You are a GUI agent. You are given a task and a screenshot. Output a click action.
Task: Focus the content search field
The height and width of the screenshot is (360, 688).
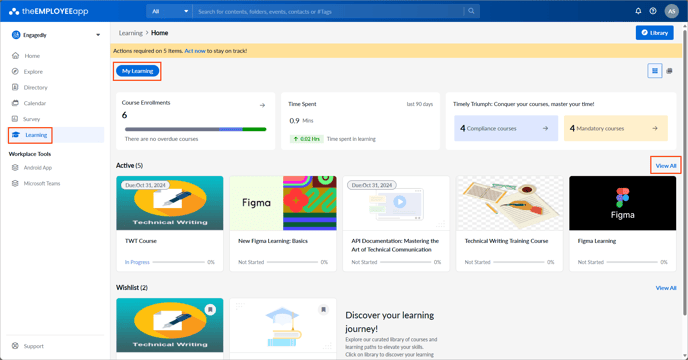tap(329, 11)
